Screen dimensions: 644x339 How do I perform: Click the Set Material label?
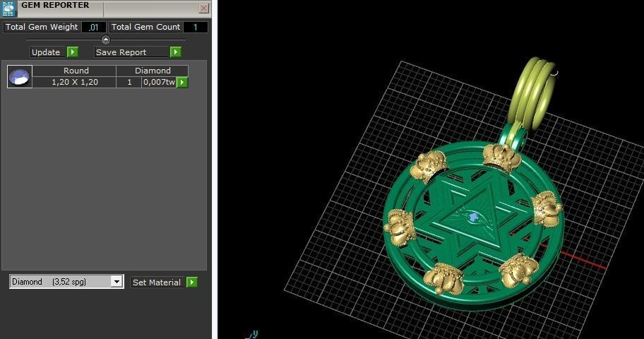158,282
